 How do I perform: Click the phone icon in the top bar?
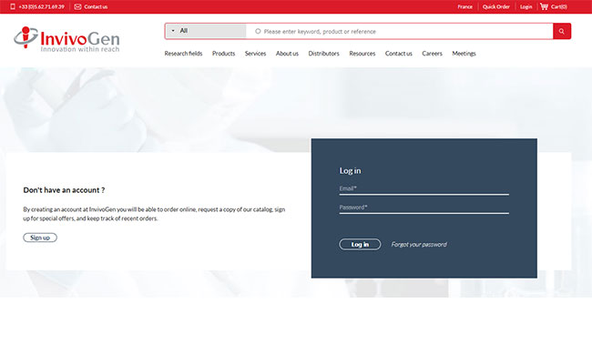(13, 6)
